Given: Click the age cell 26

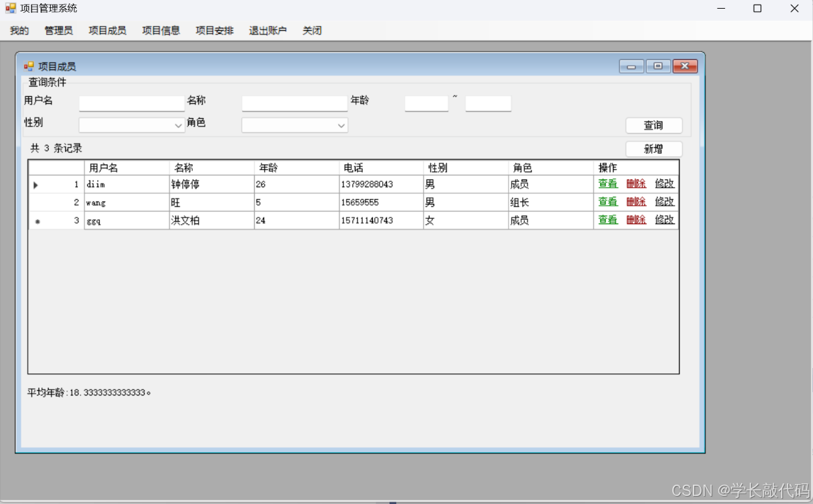Looking at the screenshot, I should click(x=296, y=185).
